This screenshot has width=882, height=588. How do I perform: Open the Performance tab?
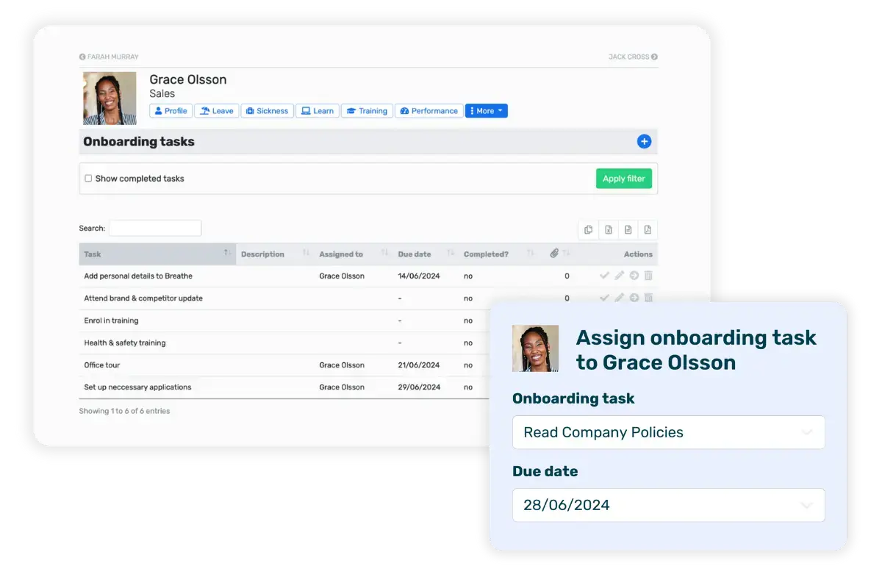tap(429, 110)
